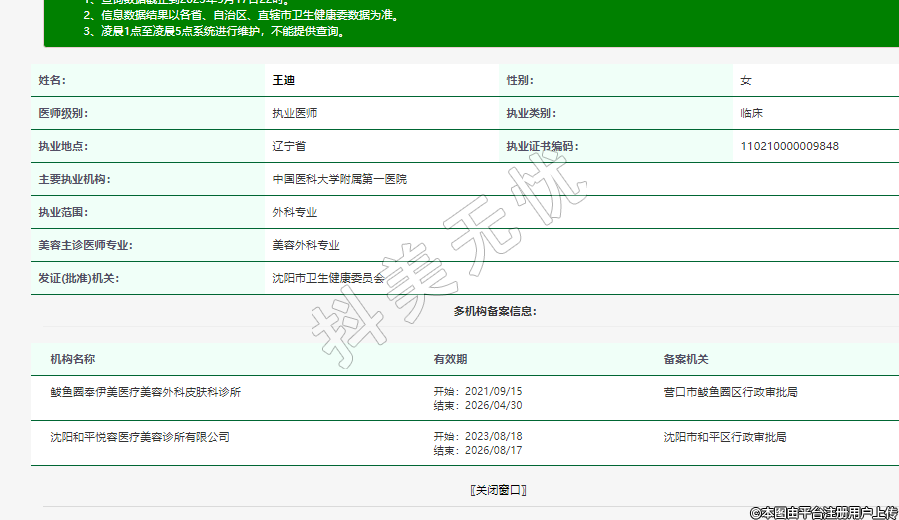Select the clinic 鲅鱼圈奉伊美医疗美容外科皮肤科诊所
The height and width of the screenshot is (520, 899).
145,392
